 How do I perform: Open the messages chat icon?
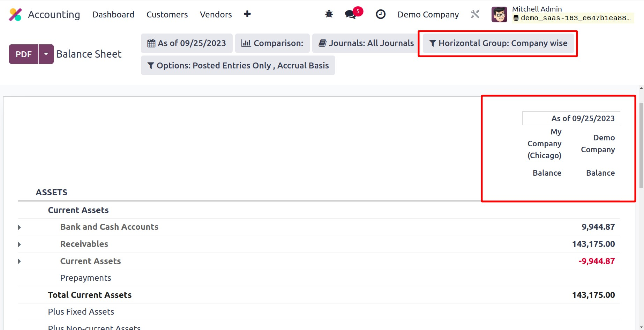350,14
